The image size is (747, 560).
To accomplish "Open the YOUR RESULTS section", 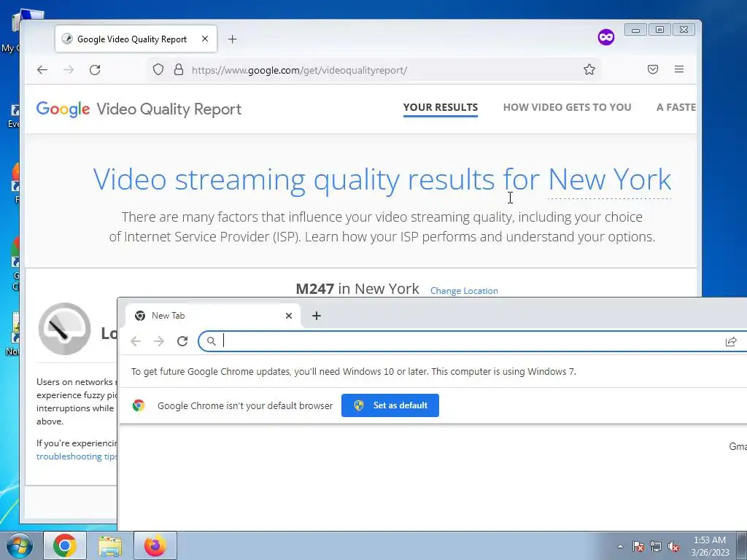I will [440, 108].
